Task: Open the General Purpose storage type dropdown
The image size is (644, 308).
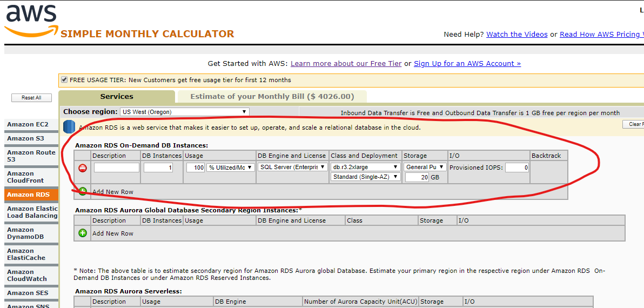Action: pyautogui.click(x=426, y=167)
